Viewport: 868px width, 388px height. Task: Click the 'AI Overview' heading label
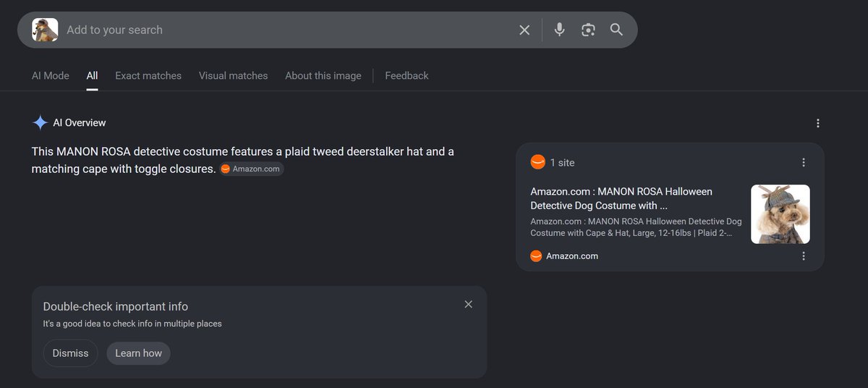[x=80, y=123]
